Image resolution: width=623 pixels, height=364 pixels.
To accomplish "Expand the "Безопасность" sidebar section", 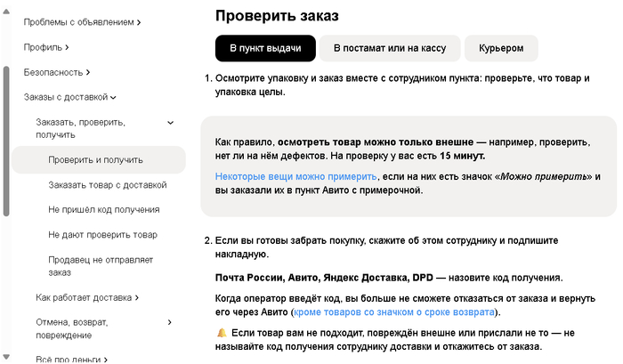I will click(x=57, y=71).
